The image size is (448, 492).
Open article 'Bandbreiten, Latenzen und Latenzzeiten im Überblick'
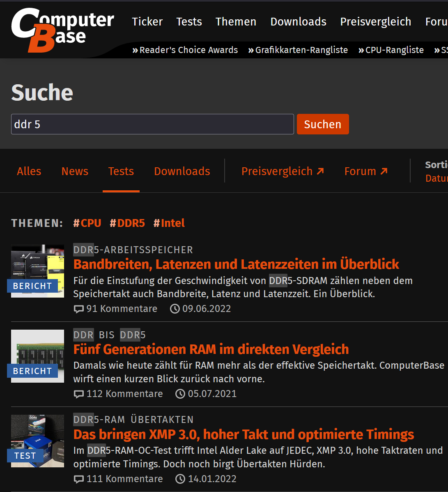click(x=236, y=264)
